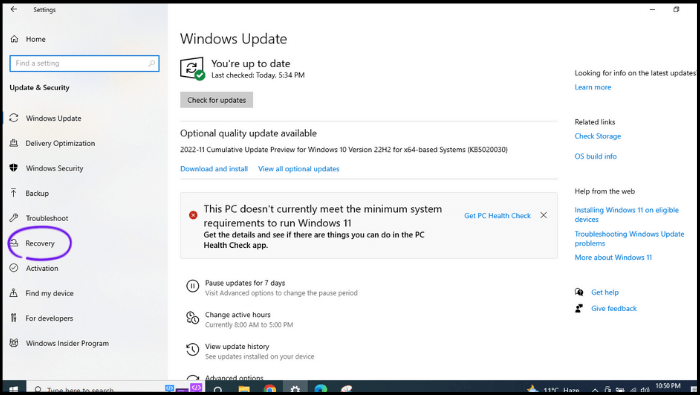Image resolution: width=700 pixels, height=395 pixels.
Task: Dismiss the Windows 11 requirements notice with X
Action: pos(543,215)
